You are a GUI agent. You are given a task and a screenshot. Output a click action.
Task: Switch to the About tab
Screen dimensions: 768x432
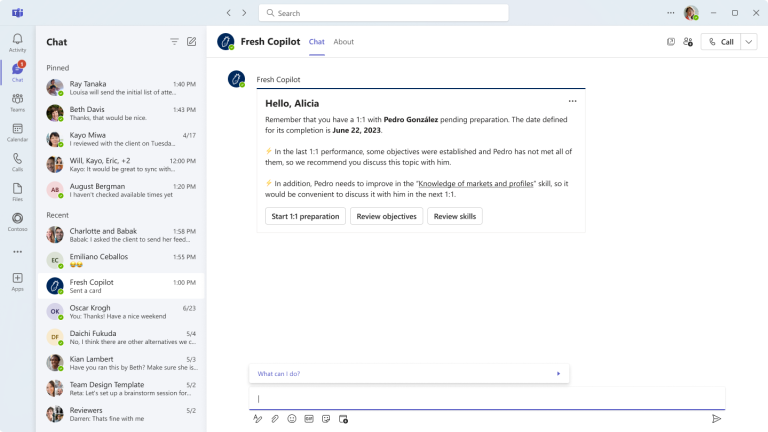[x=343, y=42]
